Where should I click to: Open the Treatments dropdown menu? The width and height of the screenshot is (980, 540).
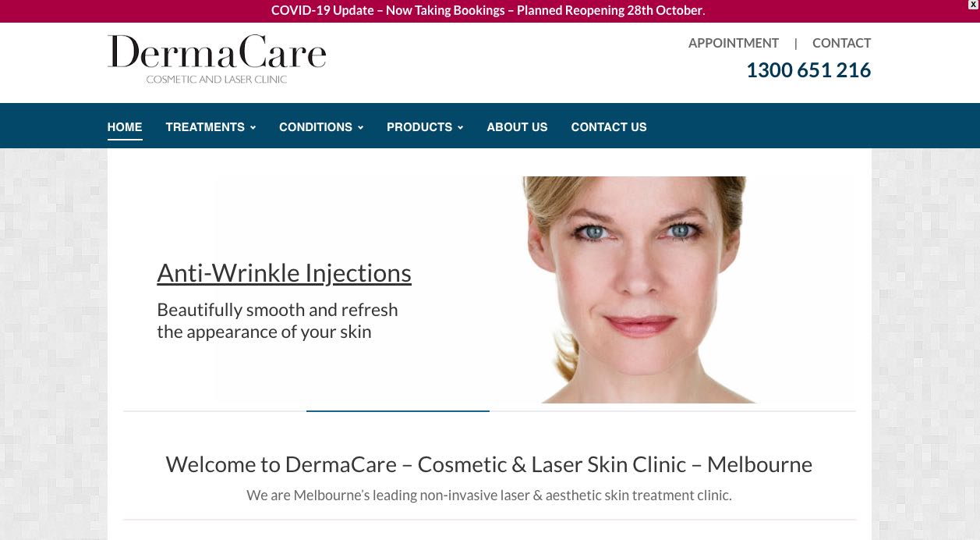click(211, 126)
